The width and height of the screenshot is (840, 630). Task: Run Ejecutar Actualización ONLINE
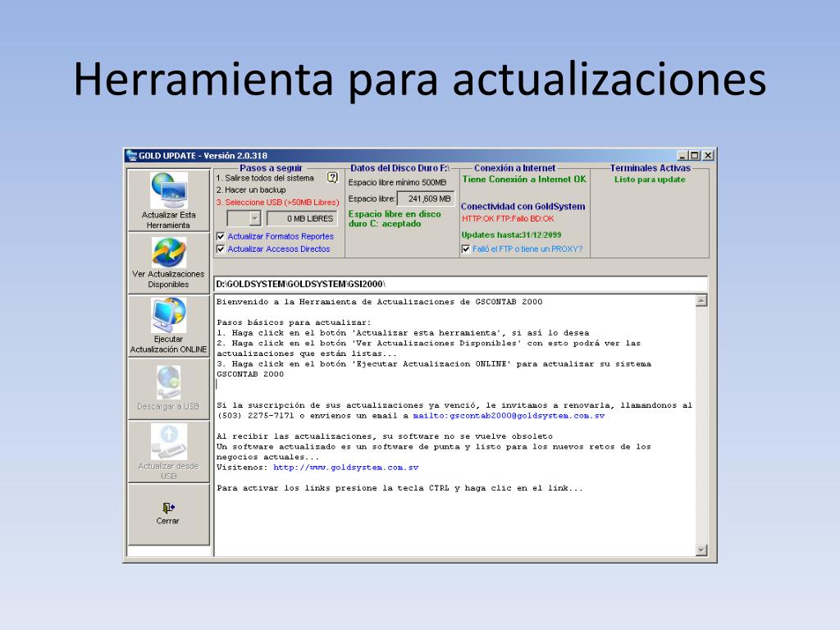click(168, 326)
